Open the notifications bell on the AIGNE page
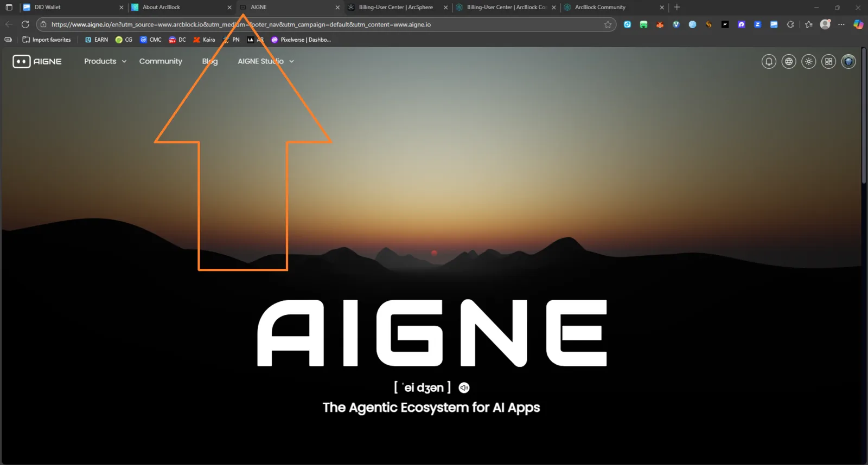Viewport: 868px width, 465px height. coord(769,62)
